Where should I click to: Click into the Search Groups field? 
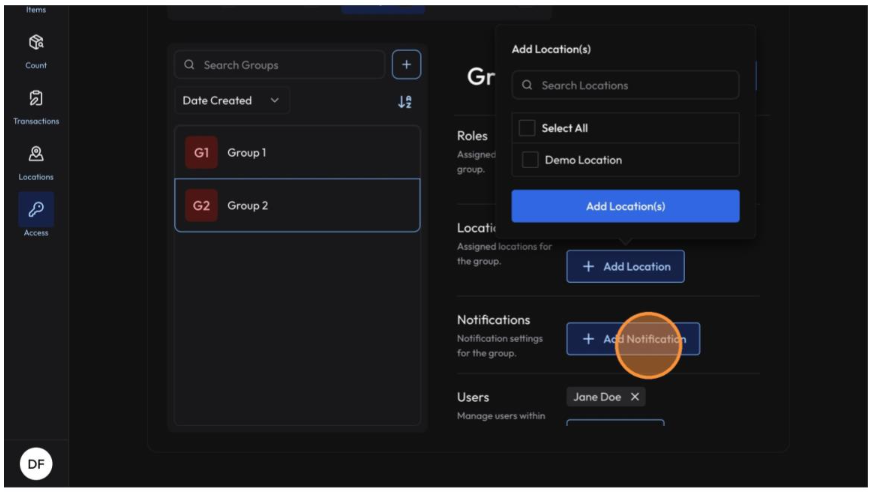click(x=280, y=65)
